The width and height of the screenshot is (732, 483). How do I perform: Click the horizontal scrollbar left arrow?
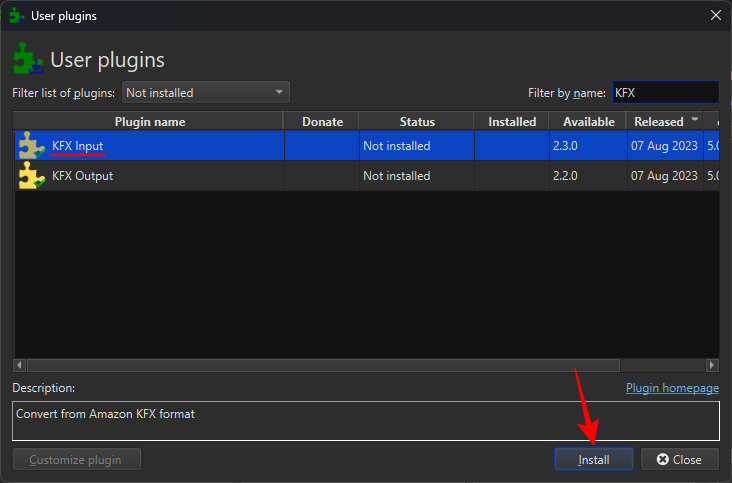click(20, 366)
